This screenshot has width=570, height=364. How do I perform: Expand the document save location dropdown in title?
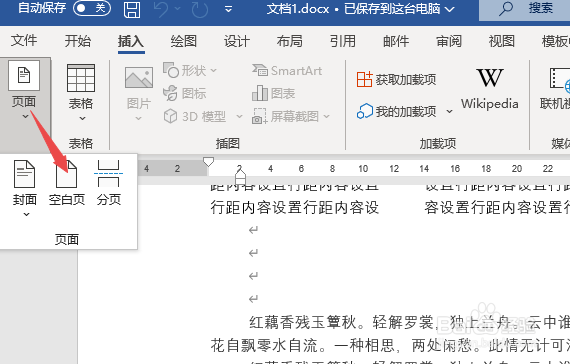tap(450, 9)
